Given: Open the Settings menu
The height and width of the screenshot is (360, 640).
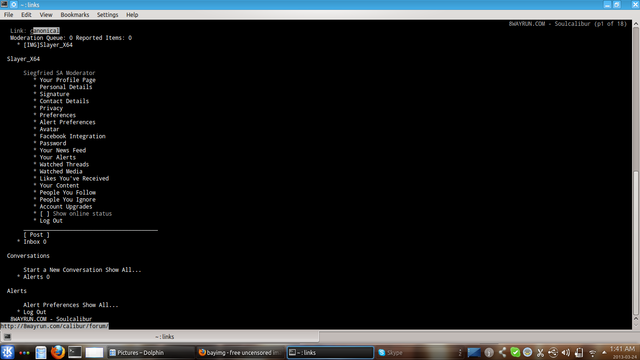Looking at the screenshot, I should coord(107,15).
